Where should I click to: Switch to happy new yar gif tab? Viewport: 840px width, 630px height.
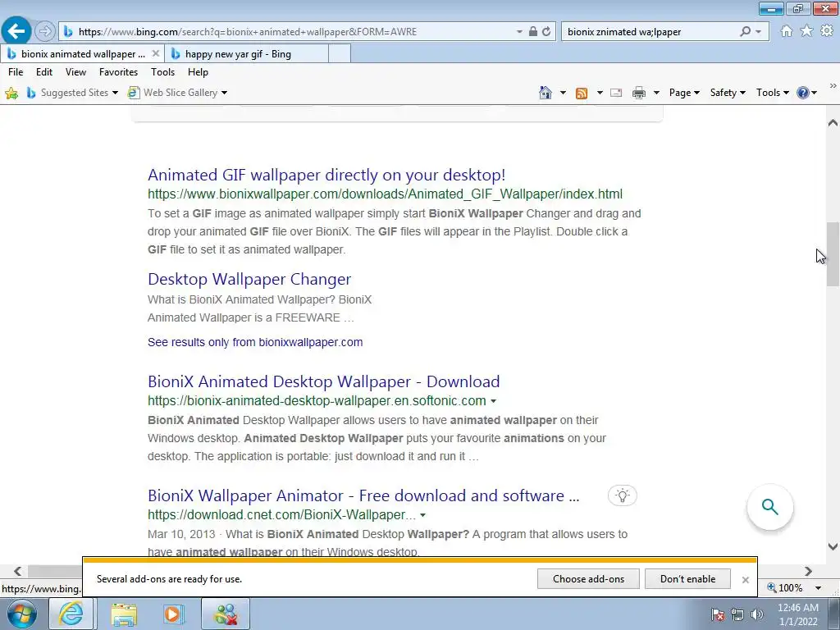click(245, 53)
